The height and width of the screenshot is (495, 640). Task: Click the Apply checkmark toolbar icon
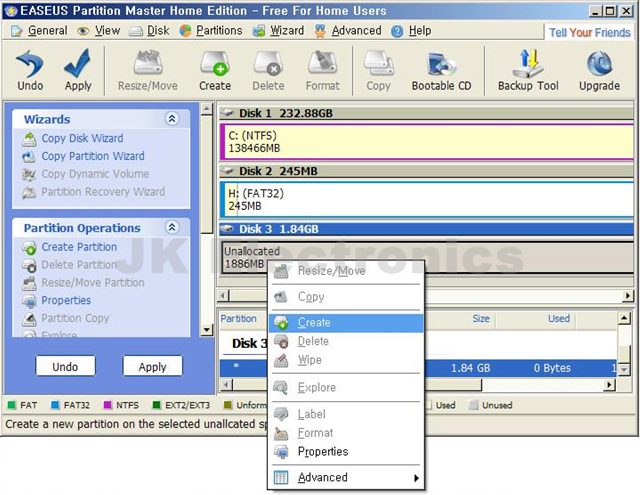pos(78,70)
